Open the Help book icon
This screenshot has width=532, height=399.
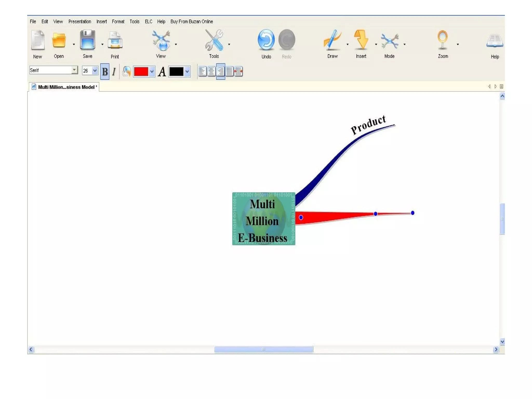tap(495, 41)
